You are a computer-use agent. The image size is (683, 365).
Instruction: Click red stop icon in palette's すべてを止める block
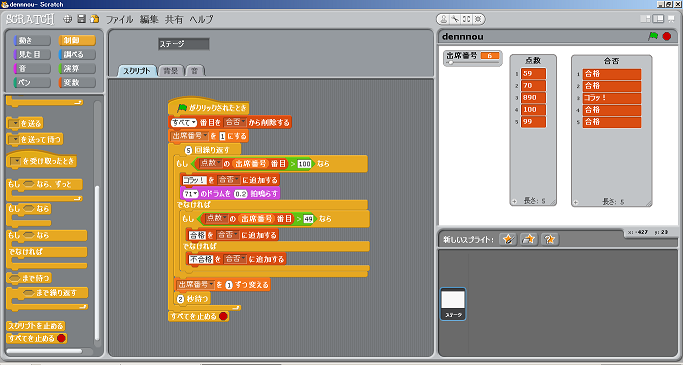click(x=61, y=338)
